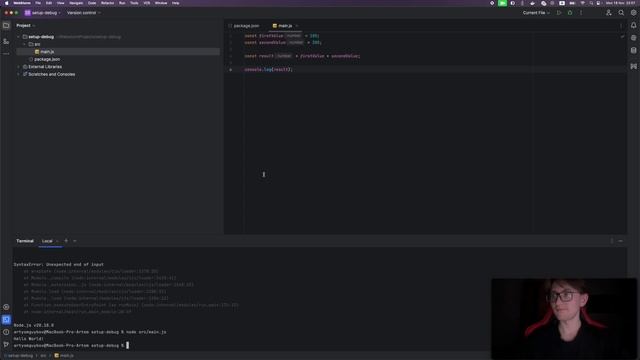Expand Scratches and Consoles node
640x360 pixels.
pos(18,74)
